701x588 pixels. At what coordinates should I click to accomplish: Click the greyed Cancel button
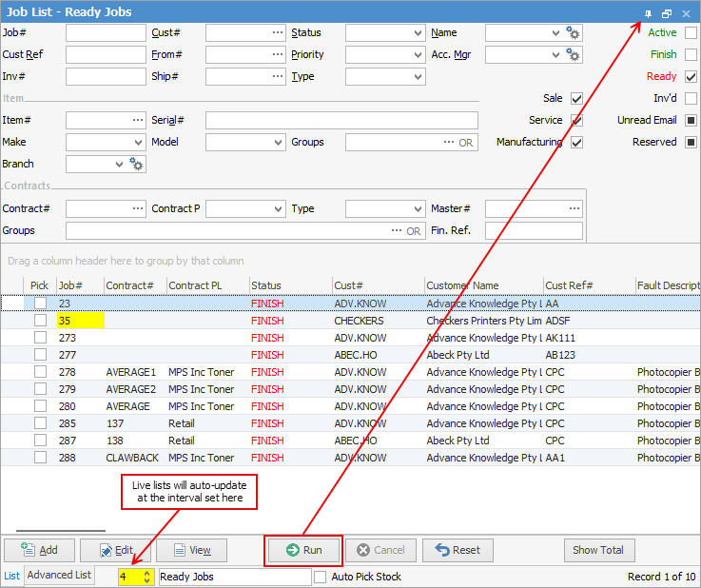click(380, 550)
